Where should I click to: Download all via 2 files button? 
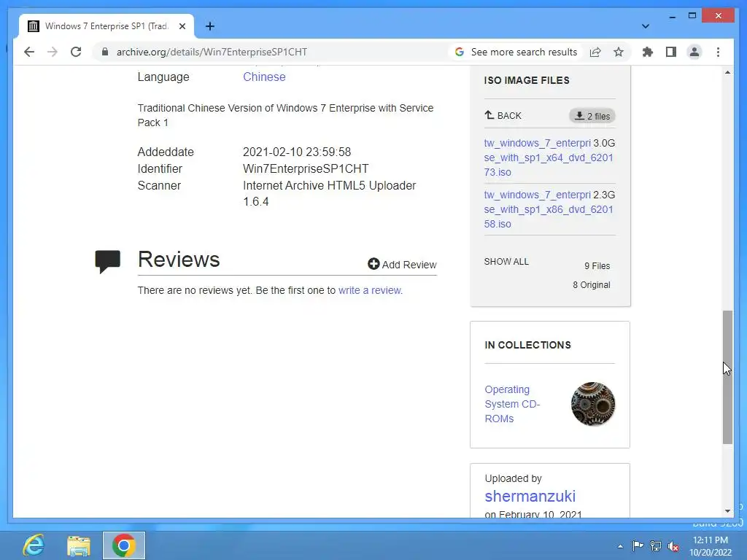592,116
